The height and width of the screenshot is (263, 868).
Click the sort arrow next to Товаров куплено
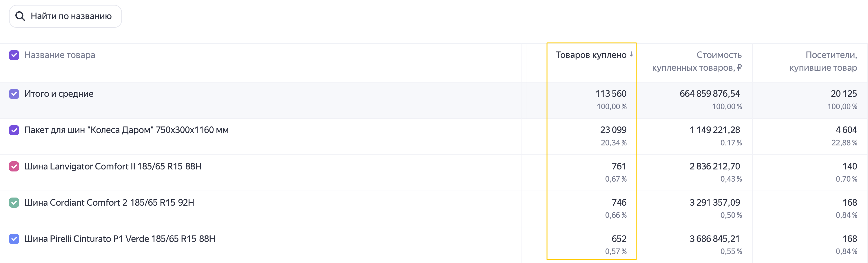click(x=631, y=54)
